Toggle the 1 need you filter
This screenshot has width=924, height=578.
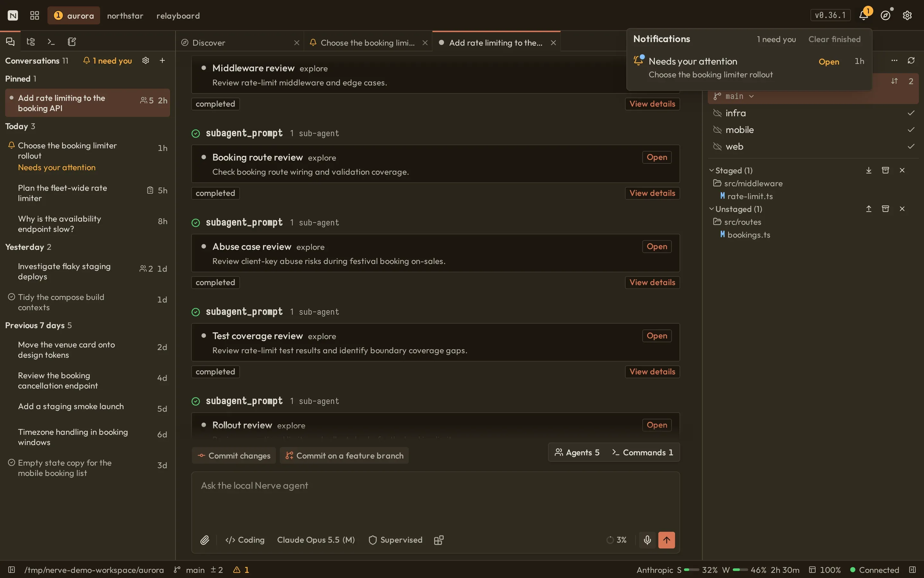pyautogui.click(x=108, y=60)
